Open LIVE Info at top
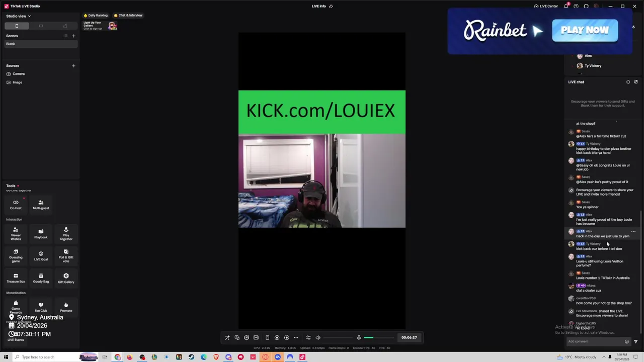Screen dimensions: 644x362 click(x=322, y=6)
